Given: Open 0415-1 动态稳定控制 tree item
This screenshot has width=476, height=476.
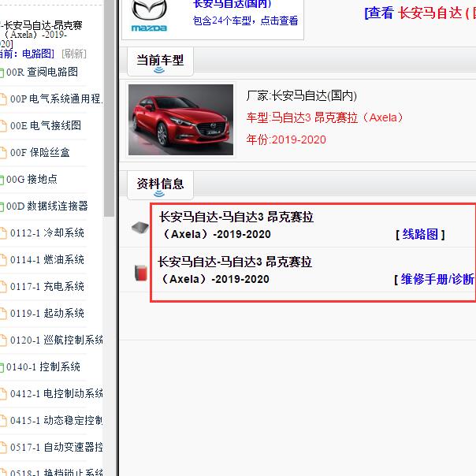Looking at the screenshot, I should [57, 420].
